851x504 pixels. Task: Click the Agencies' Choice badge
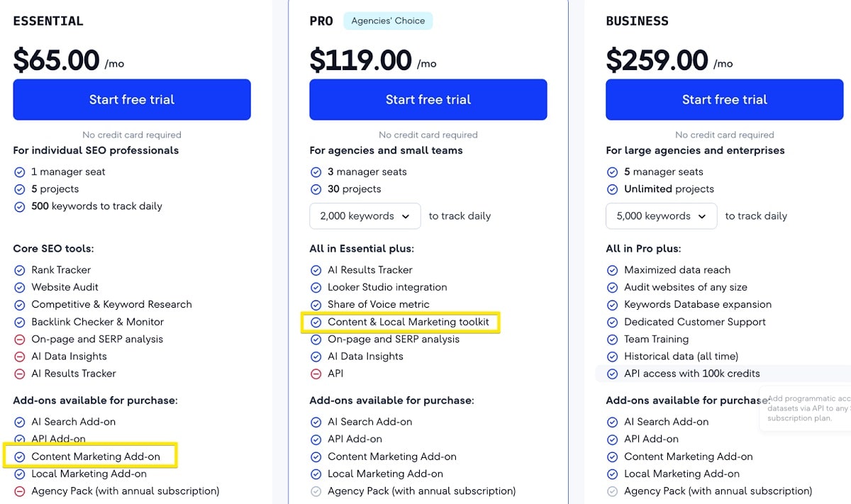(x=388, y=21)
